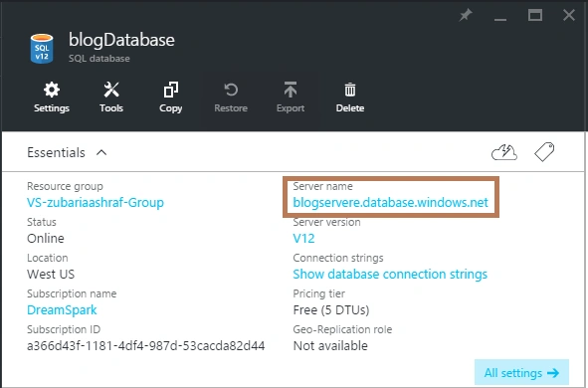Click the All settings button
The image size is (588, 388).
[x=521, y=373]
